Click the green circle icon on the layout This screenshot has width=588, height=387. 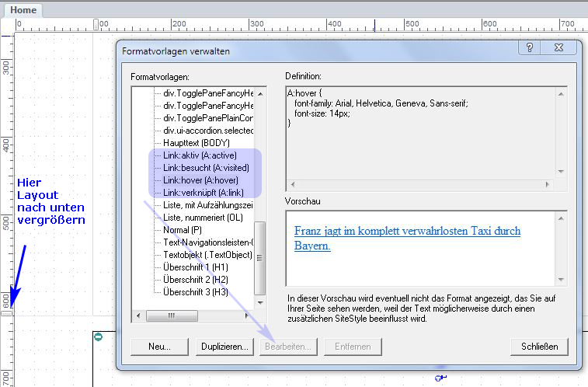98,336
